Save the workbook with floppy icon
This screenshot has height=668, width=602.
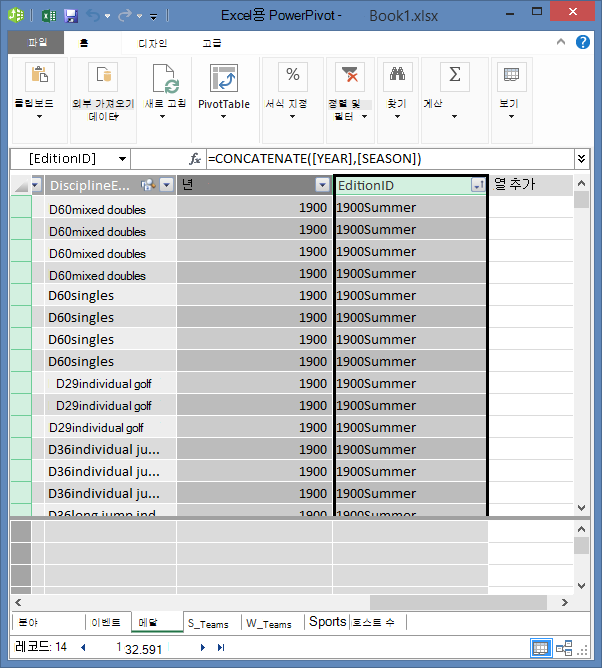click(x=71, y=16)
